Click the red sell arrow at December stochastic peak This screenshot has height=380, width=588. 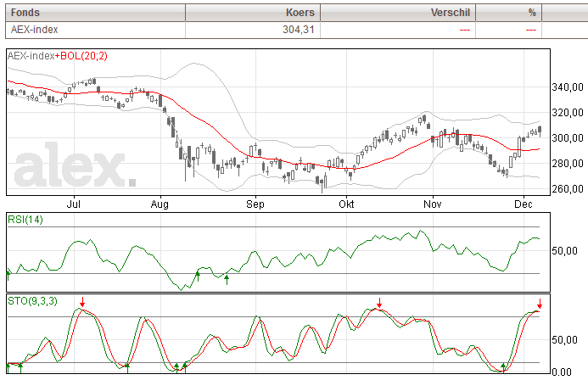(x=540, y=304)
